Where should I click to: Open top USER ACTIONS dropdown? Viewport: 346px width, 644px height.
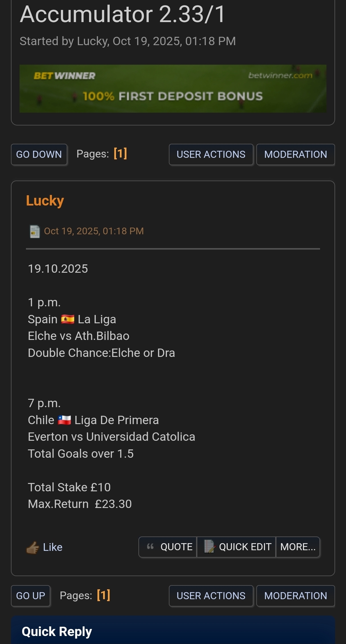click(211, 154)
